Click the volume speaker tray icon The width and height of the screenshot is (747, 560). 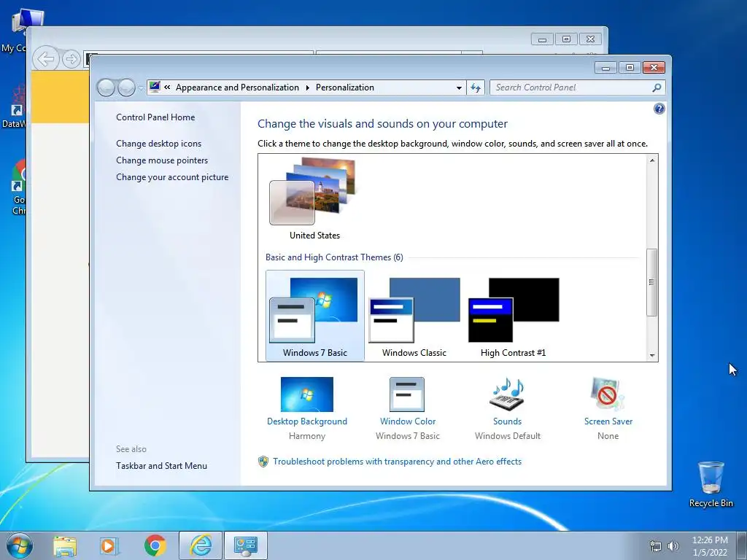click(x=673, y=546)
